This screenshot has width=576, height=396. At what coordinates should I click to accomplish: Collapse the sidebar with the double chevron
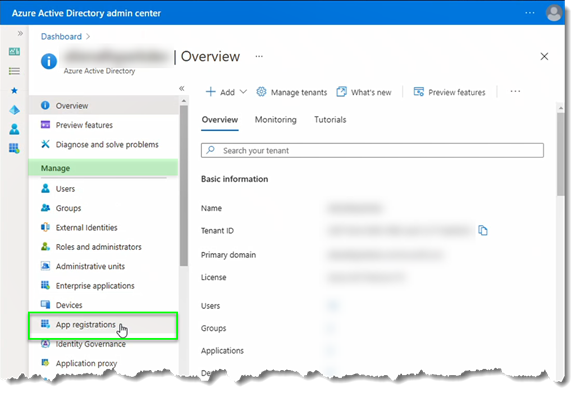pos(181,88)
